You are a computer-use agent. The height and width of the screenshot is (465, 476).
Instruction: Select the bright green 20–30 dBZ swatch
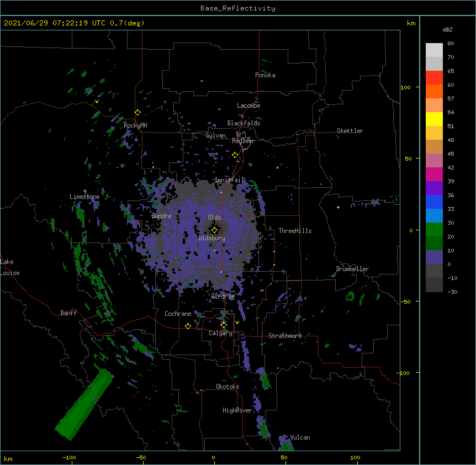[x=434, y=230]
